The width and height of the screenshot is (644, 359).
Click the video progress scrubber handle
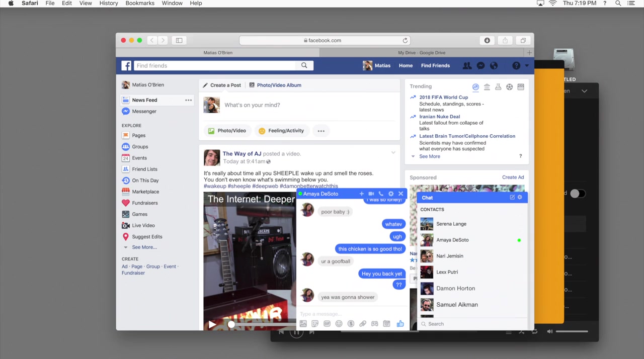click(231, 325)
